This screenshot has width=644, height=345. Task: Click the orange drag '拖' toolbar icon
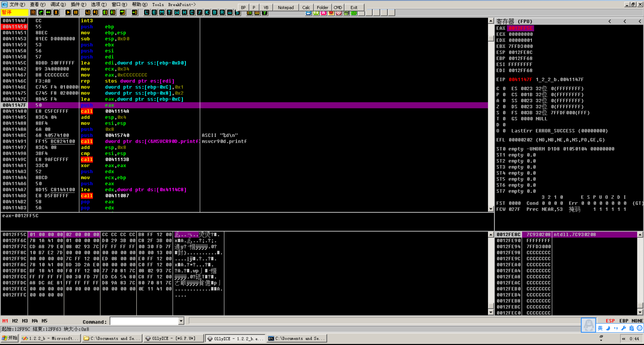[33, 12]
